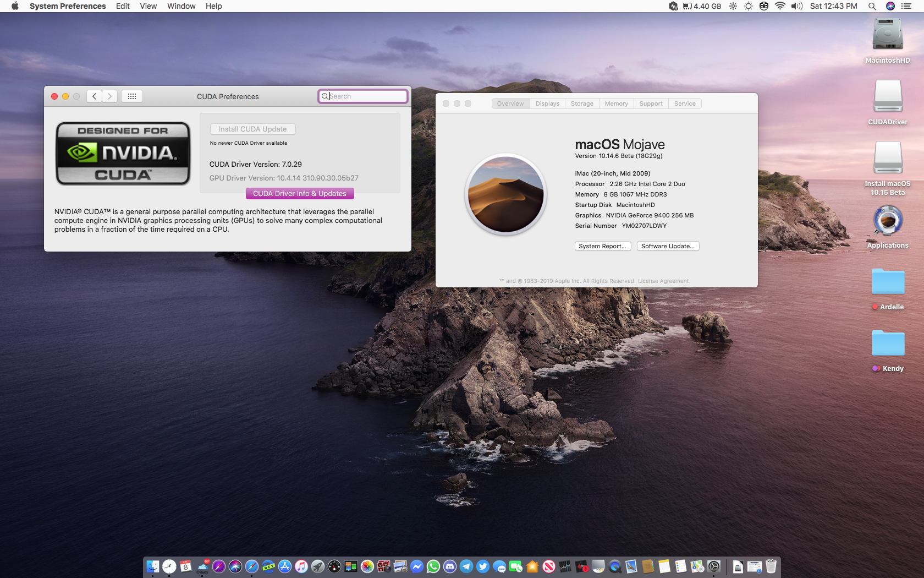
Task: Click the NVIDIA CUDA logo image
Action: tap(123, 153)
